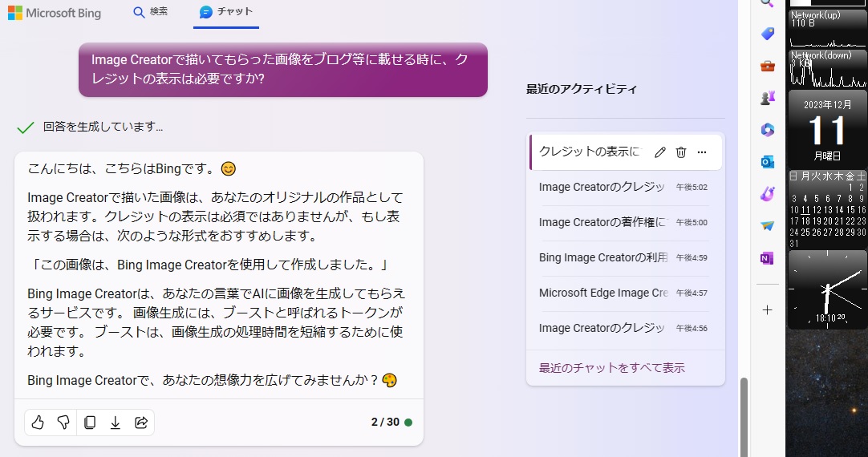Click the 2023年12月 date gadget header
This screenshot has width=868, height=457.
(828, 104)
